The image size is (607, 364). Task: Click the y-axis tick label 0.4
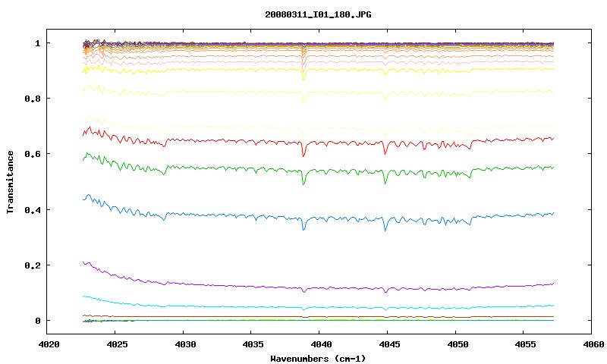(x=33, y=209)
